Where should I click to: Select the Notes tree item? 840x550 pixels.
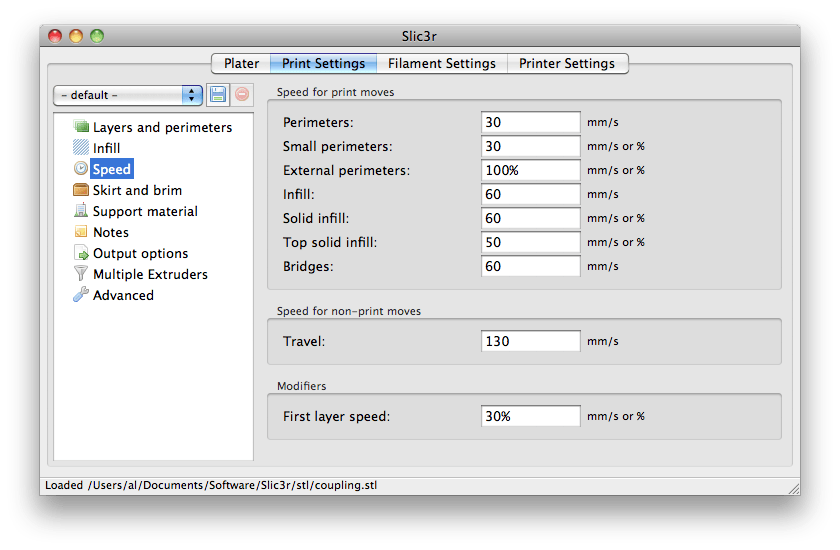coord(111,232)
